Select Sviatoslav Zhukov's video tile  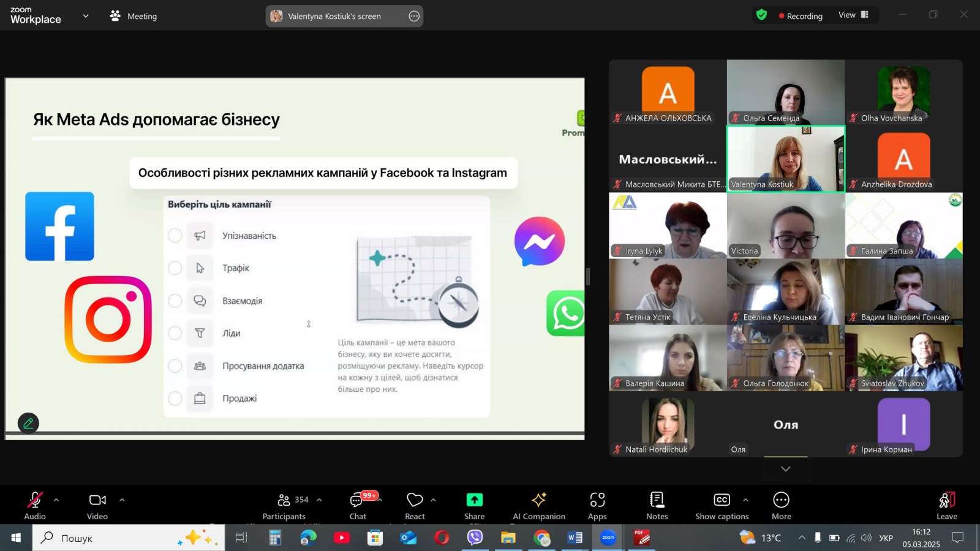click(x=903, y=358)
